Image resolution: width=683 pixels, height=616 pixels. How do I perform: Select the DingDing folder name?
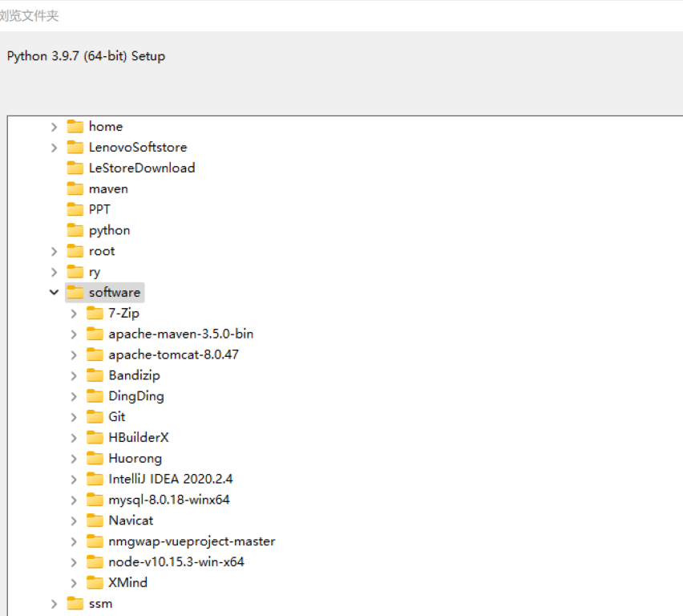136,397
